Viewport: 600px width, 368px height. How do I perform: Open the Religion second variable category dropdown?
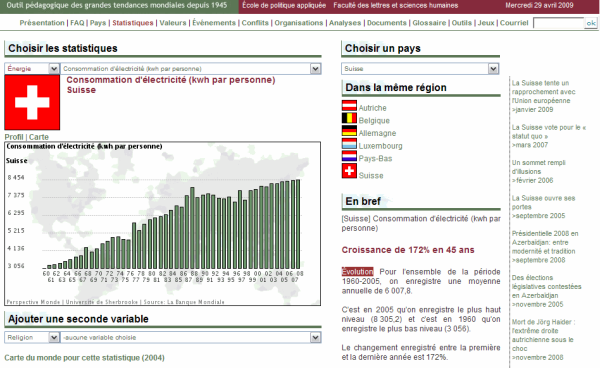point(32,337)
